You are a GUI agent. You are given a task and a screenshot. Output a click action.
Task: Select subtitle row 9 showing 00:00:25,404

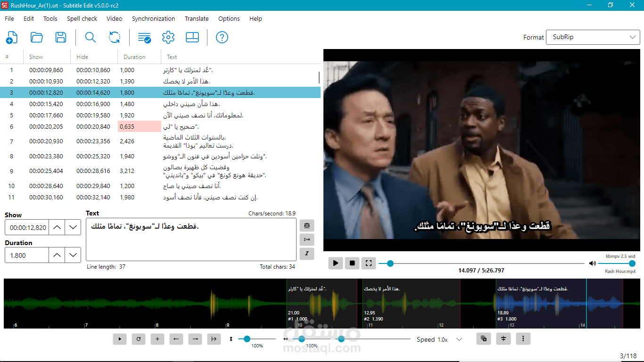[x=160, y=171]
